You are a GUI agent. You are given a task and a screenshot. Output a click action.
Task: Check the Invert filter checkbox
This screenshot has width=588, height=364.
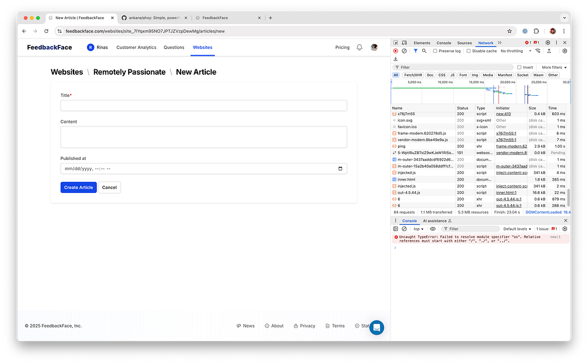pyautogui.click(x=519, y=68)
